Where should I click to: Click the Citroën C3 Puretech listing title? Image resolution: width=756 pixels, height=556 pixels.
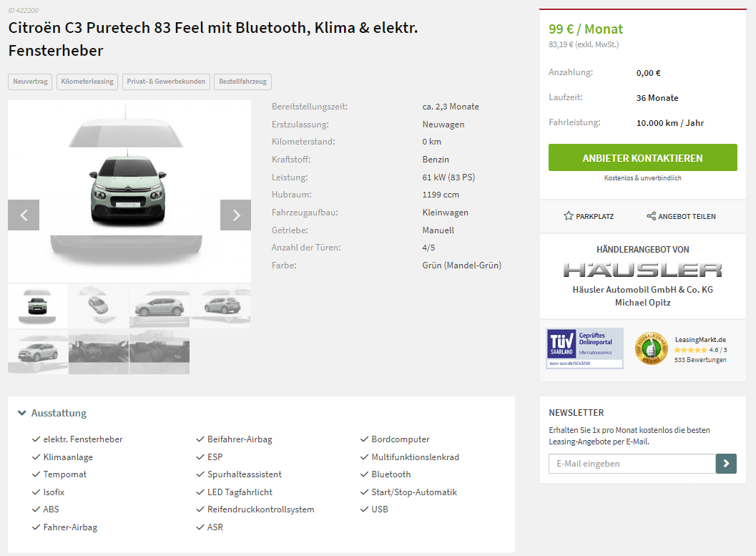pyautogui.click(x=213, y=39)
